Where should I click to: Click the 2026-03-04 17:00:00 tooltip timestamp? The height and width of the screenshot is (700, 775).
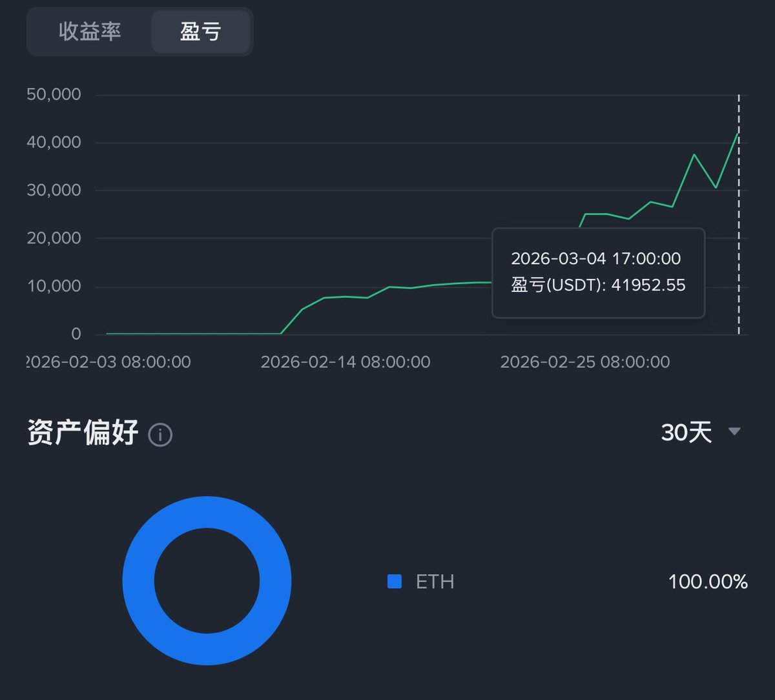(596, 259)
